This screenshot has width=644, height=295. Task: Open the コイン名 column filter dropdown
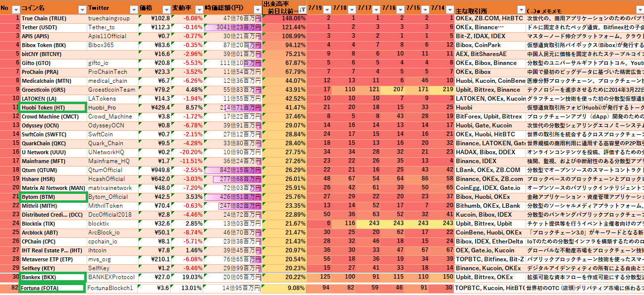coord(81,10)
